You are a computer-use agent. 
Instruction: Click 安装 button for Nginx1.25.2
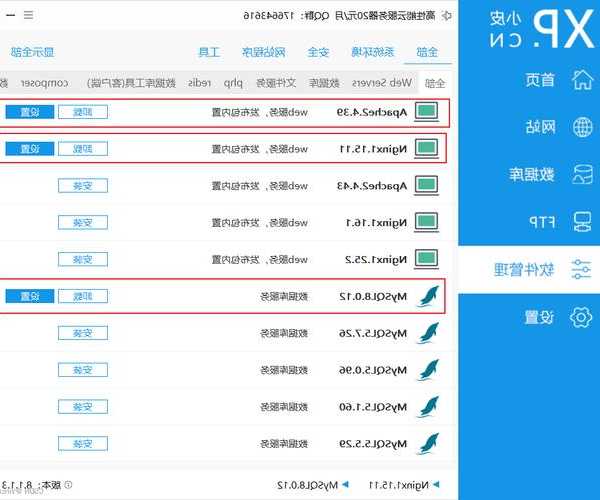point(82,259)
